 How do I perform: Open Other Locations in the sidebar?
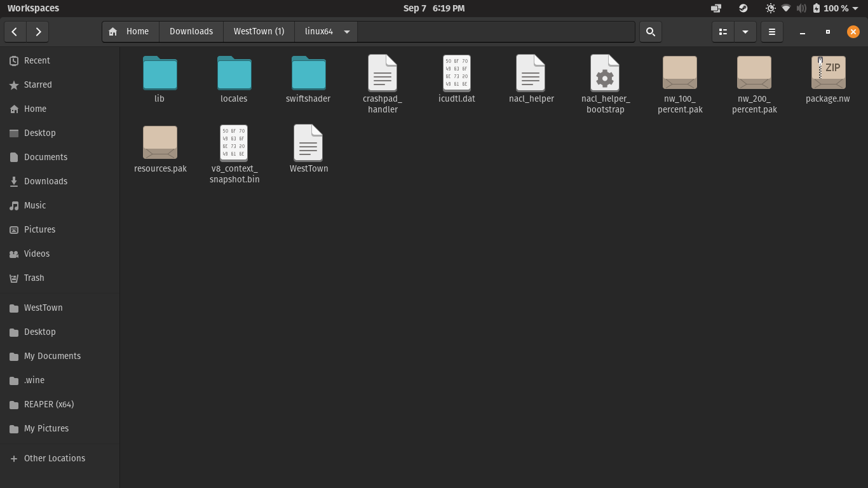coord(54,458)
